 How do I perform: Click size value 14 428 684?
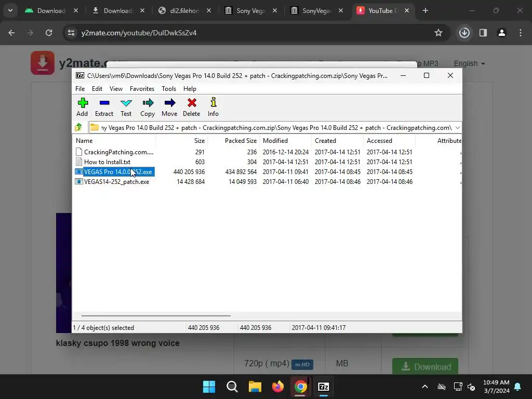tap(191, 181)
